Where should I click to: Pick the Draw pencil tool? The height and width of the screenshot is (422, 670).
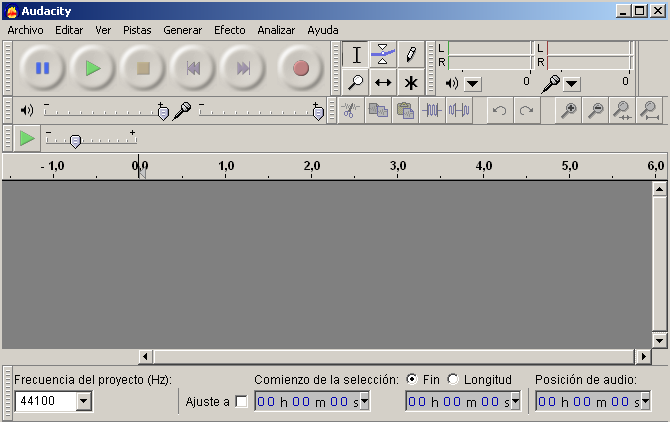click(x=410, y=54)
